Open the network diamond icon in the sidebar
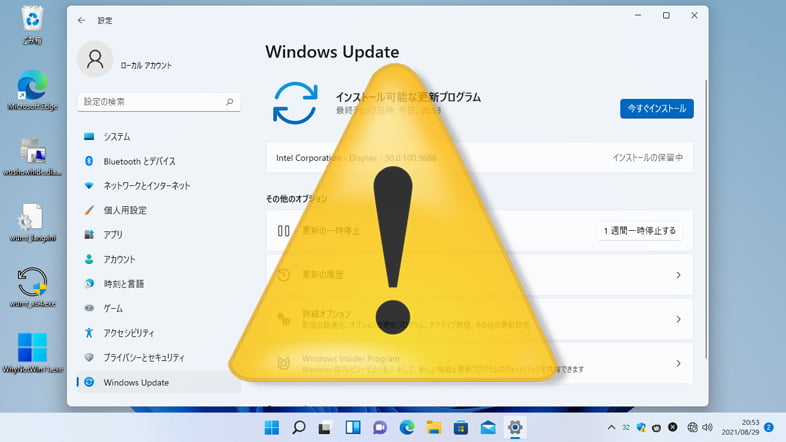 89,185
